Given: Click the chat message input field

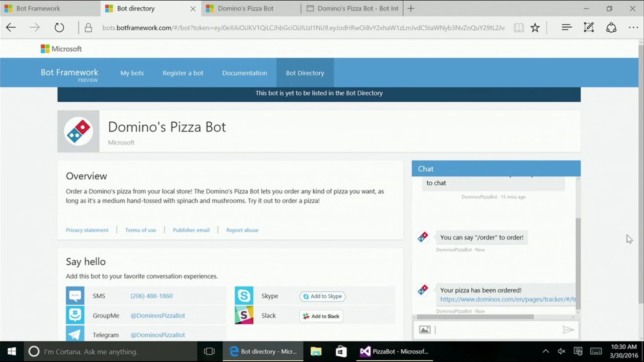Looking at the screenshot, I should click(x=496, y=330).
